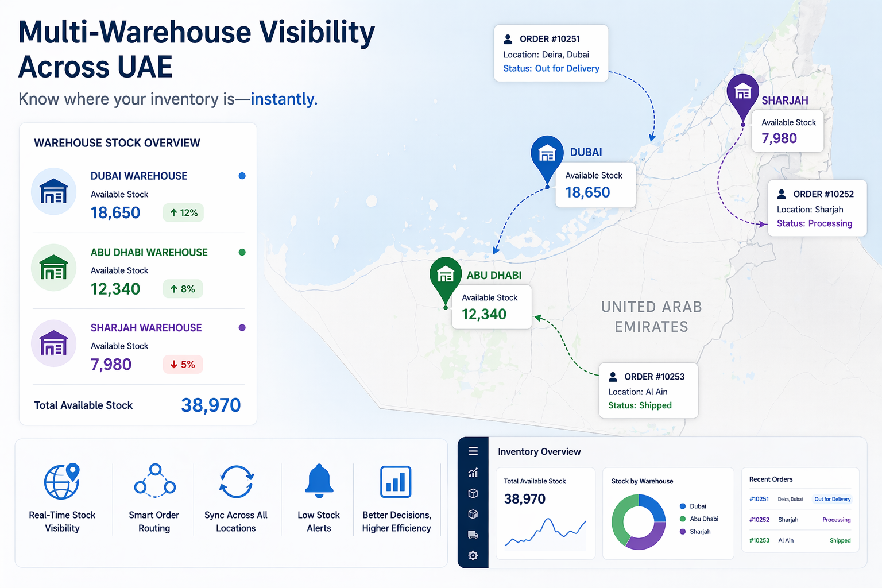Open the hamburger menu in dashboard sidebar
The height and width of the screenshot is (588, 882).
(x=473, y=451)
